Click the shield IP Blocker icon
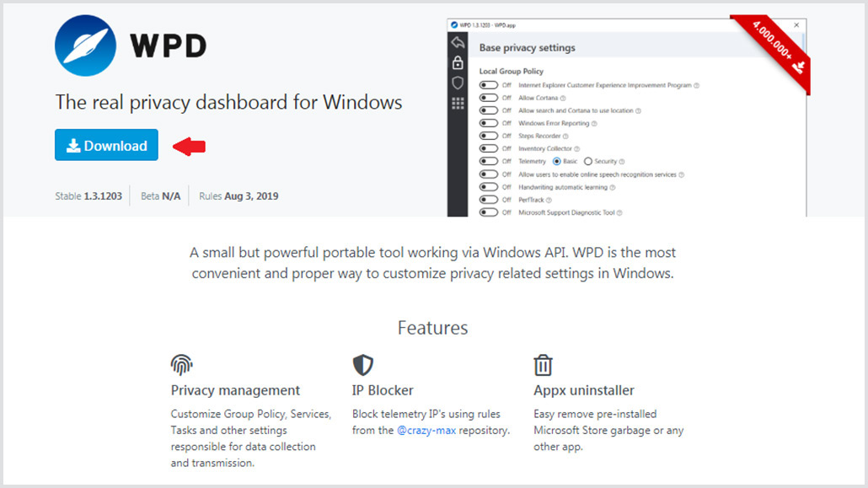This screenshot has height=488, width=868. pyautogui.click(x=363, y=365)
